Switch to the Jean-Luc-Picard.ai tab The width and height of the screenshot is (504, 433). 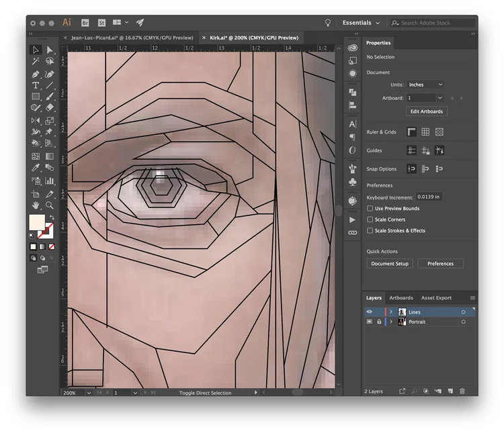click(132, 38)
